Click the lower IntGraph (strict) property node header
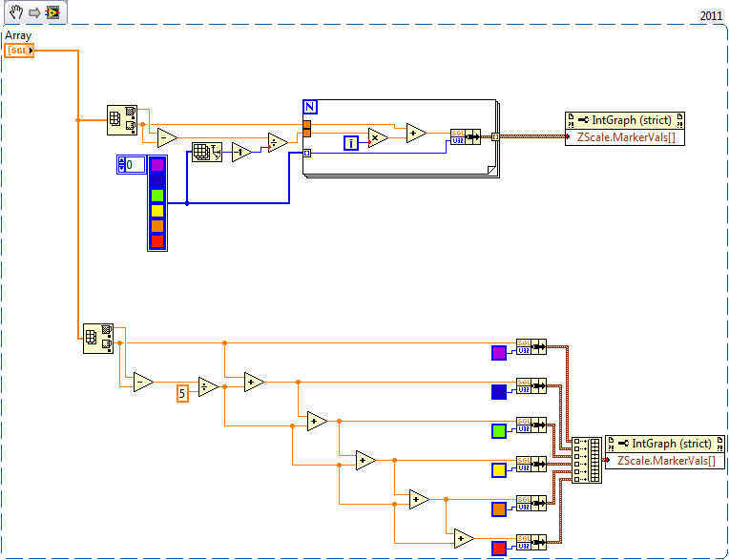 pyautogui.click(x=665, y=444)
